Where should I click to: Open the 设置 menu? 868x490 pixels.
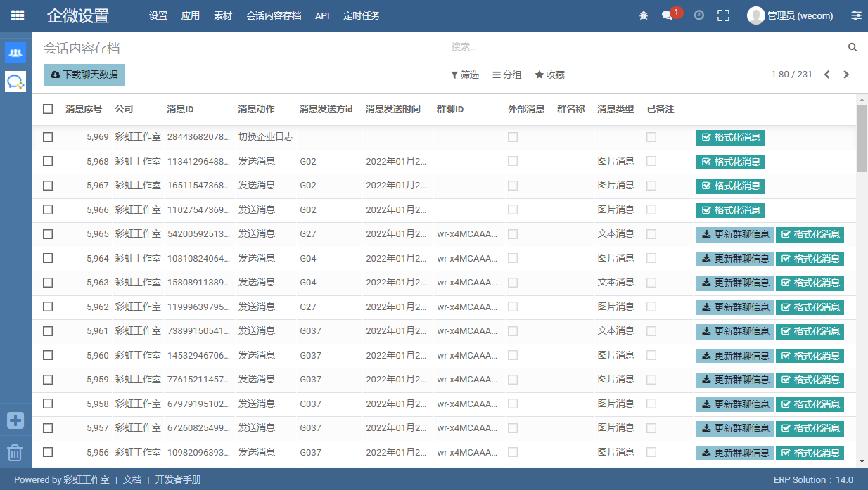pos(158,15)
